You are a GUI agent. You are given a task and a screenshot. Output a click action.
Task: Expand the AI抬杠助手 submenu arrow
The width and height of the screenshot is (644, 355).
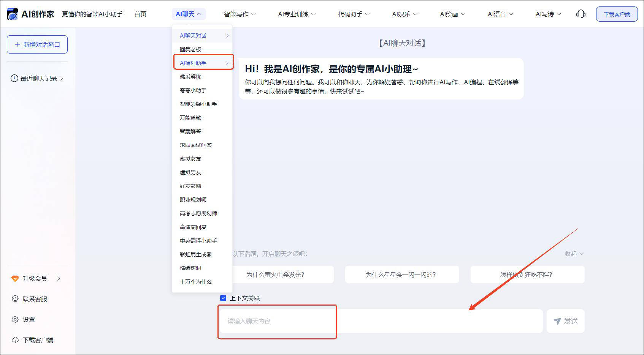point(227,63)
